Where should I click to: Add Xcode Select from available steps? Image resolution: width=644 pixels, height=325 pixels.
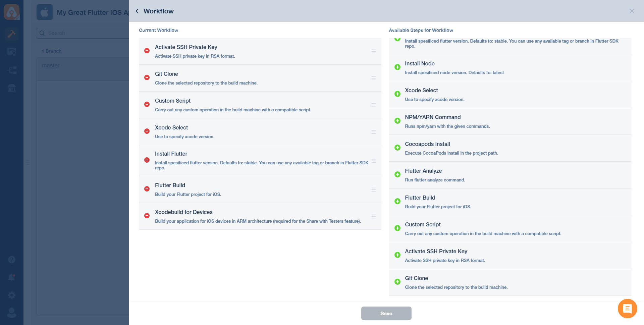[x=397, y=94]
